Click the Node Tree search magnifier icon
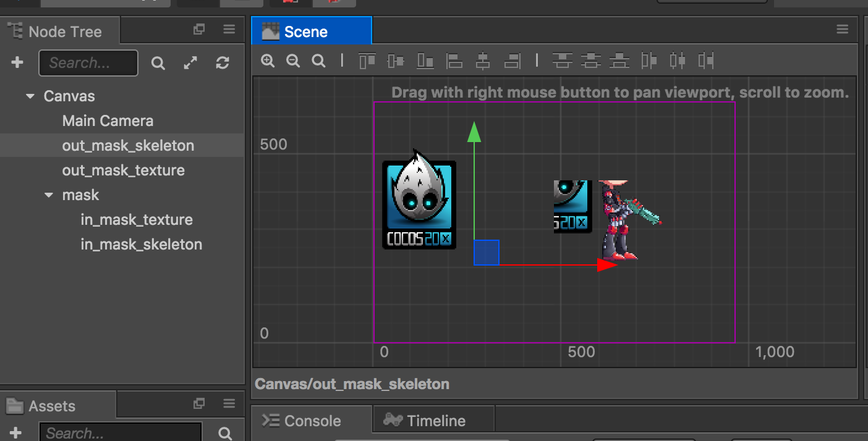The width and height of the screenshot is (868, 441). coord(158,63)
